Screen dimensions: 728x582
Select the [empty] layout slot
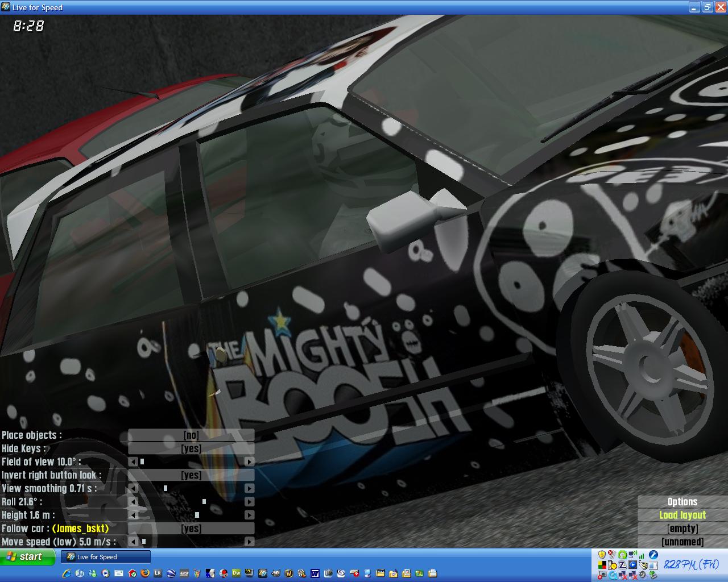682,529
